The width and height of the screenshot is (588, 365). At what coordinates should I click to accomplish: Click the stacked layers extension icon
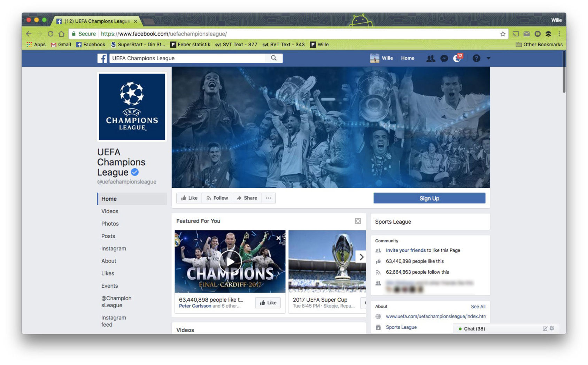(x=548, y=34)
